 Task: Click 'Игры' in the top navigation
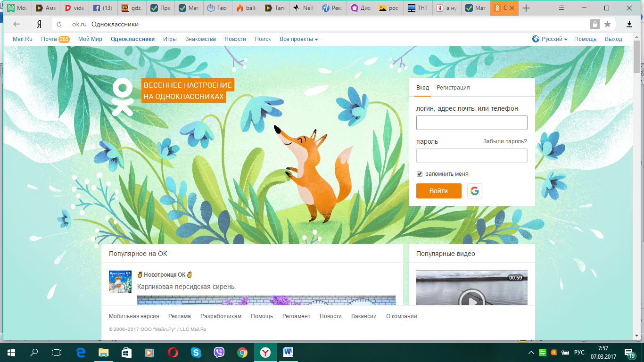point(170,39)
